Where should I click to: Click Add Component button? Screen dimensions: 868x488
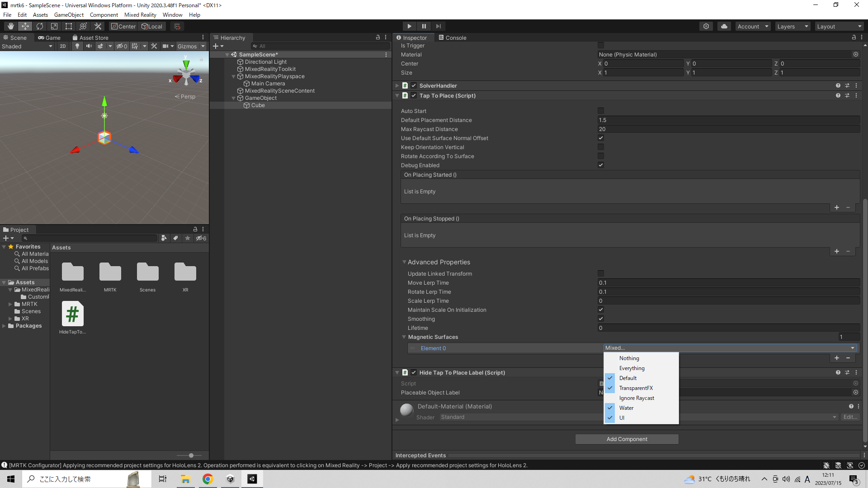pyautogui.click(x=627, y=439)
